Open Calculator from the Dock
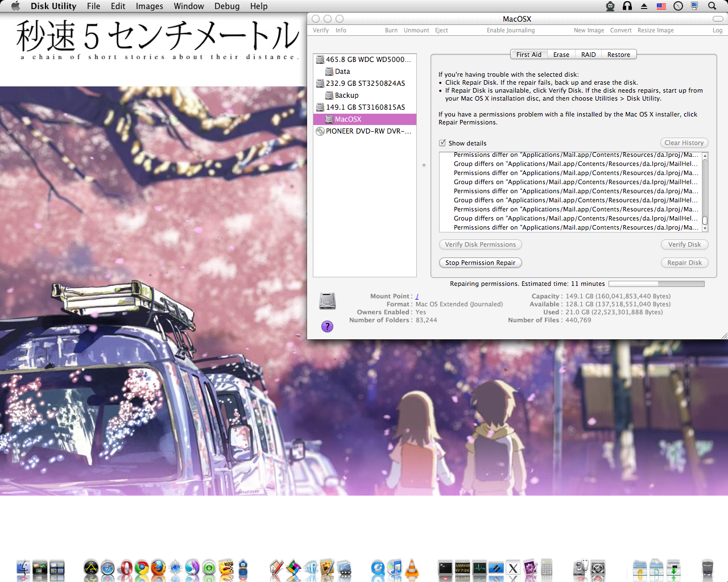This screenshot has width=728, height=582. coord(547,567)
